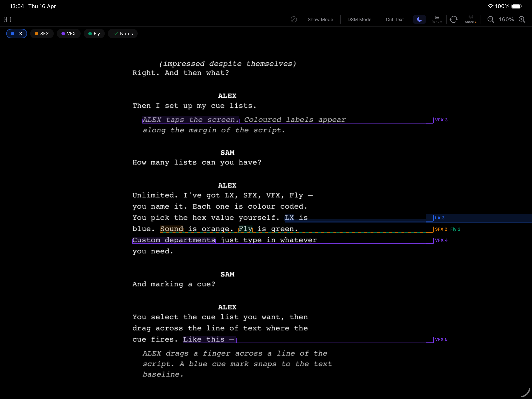The height and width of the screenshot is (399, 532).
Task: Zoom out with the minus magnifier
Action: (491, 20)
